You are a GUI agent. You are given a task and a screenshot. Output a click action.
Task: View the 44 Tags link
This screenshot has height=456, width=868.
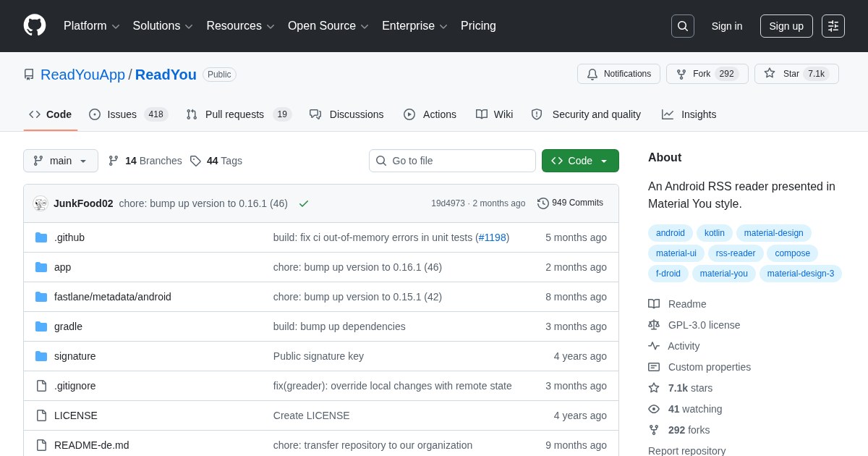click(x=216, y=161)
